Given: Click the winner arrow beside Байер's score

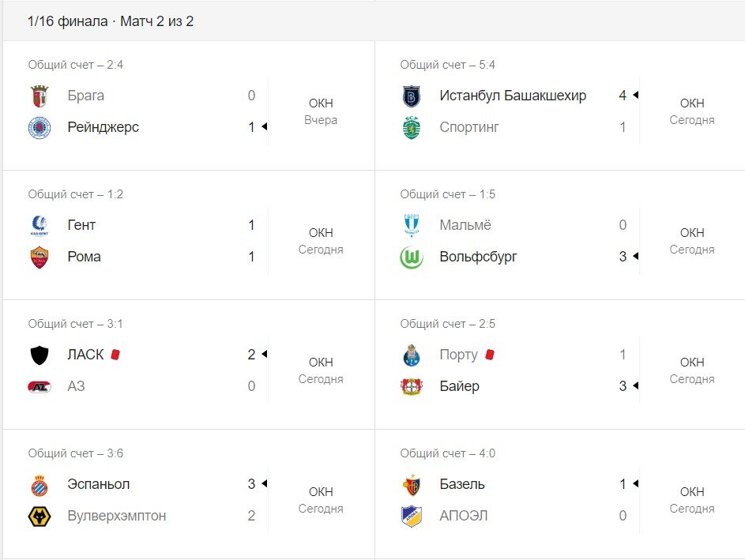Looking at the screenshot, I should [x=635, y=386].
